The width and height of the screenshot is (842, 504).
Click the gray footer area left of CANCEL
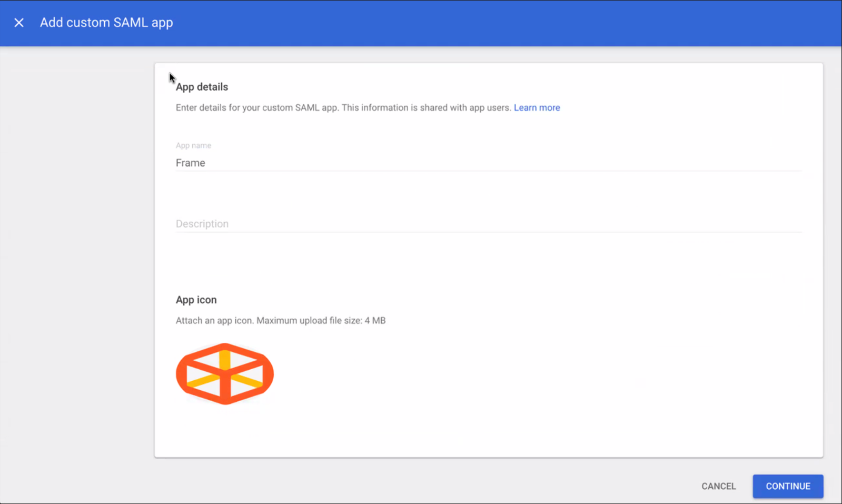click(421, 486)
